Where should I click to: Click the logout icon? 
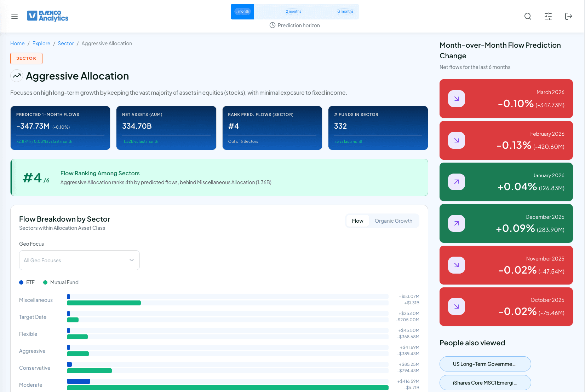coord(569,16)
